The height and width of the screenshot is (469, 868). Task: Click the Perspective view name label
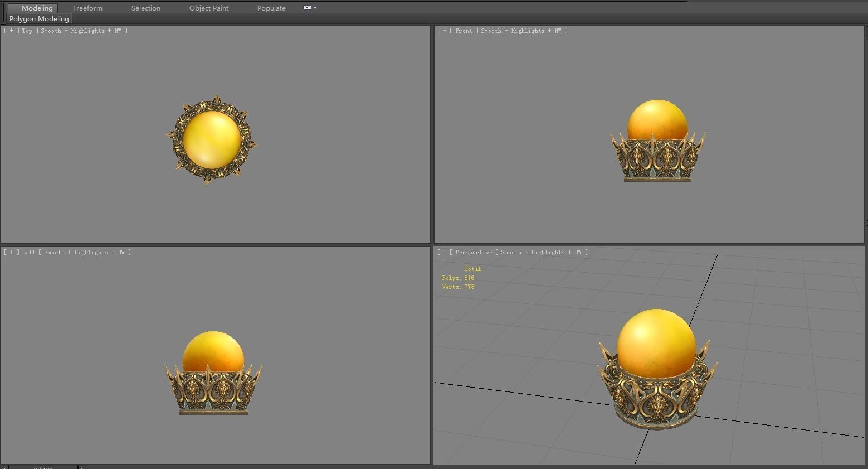pyautogui.click(x=474, y=252)
